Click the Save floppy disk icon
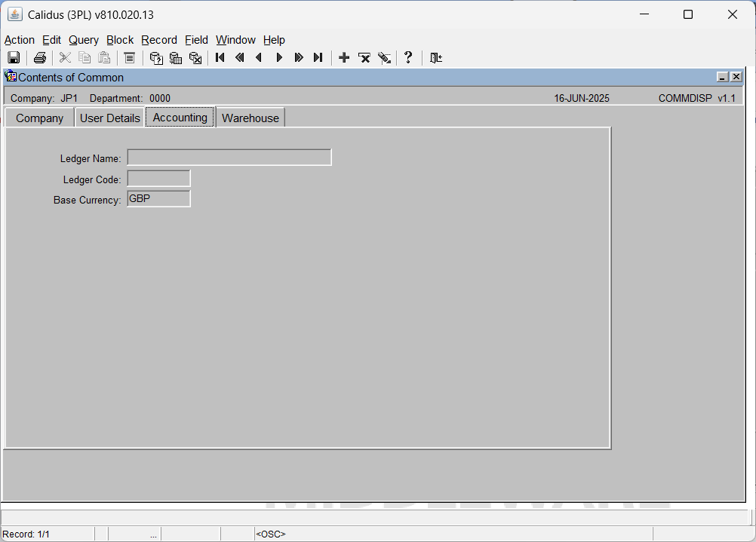Viewport: 756px width, 542px height. point(14,58)
